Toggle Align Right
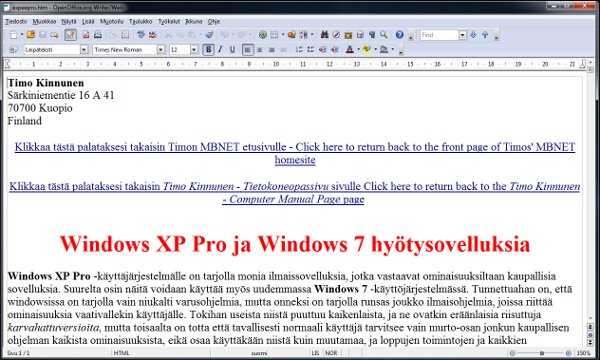The height and width of the screenshot is (360, 600). [271, 49]
